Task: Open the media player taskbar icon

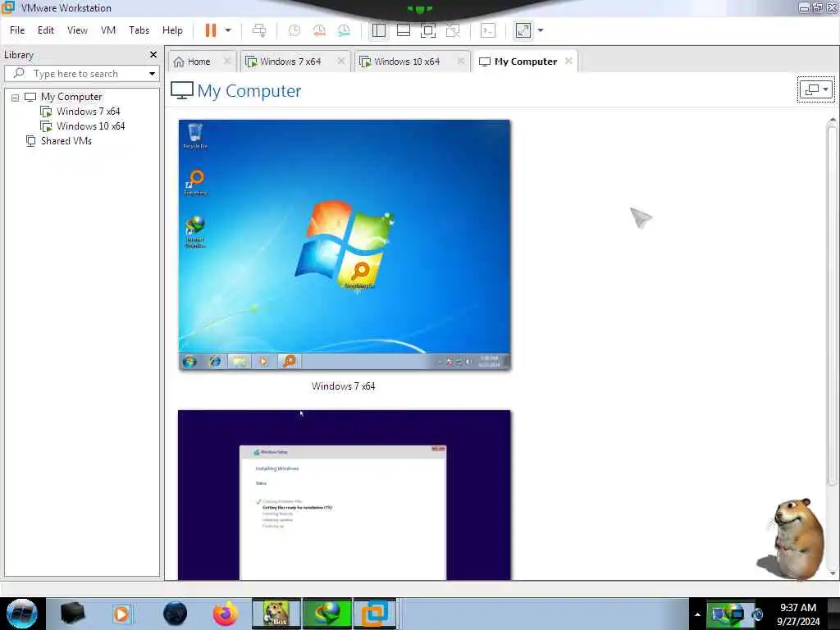Action: coord(121,614)
